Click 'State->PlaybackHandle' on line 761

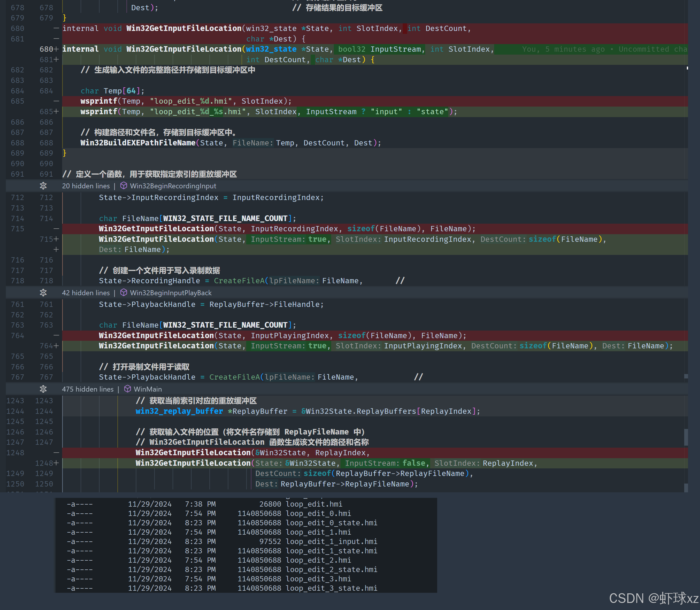coord(147,305)
